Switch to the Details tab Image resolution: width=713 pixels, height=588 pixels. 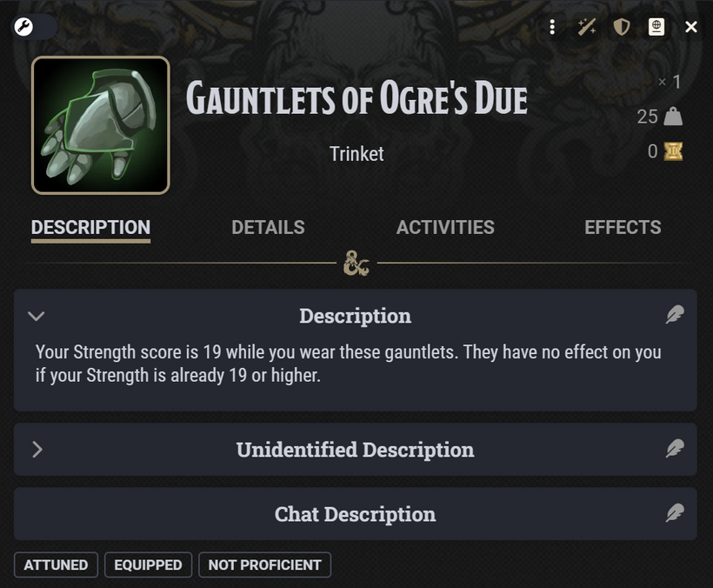pyautogui.click(x=268, y=228)
